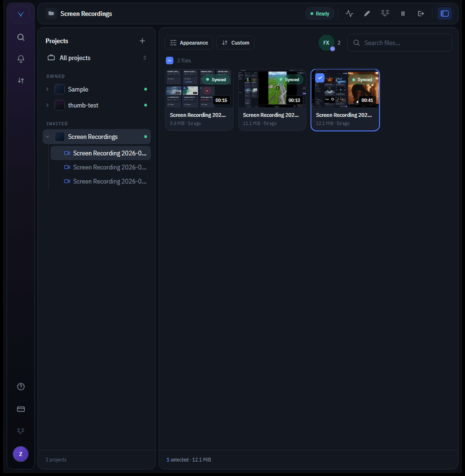The height and width of the screenshot is (476, 465).
Task: Click the green status dot beside thumb-test
Action: [146, 105]
